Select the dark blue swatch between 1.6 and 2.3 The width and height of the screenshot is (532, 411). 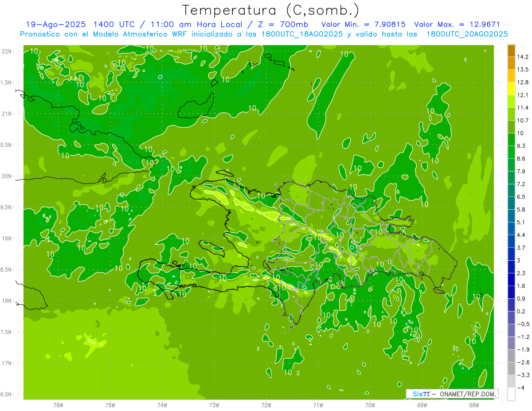tap(511, 279)
